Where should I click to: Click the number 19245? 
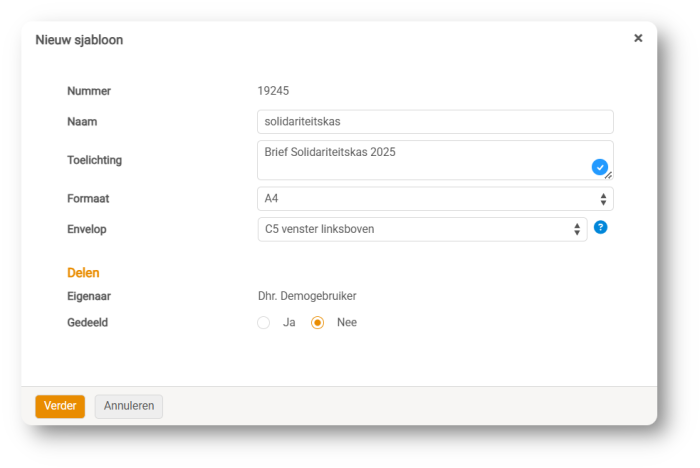point(273,91)
